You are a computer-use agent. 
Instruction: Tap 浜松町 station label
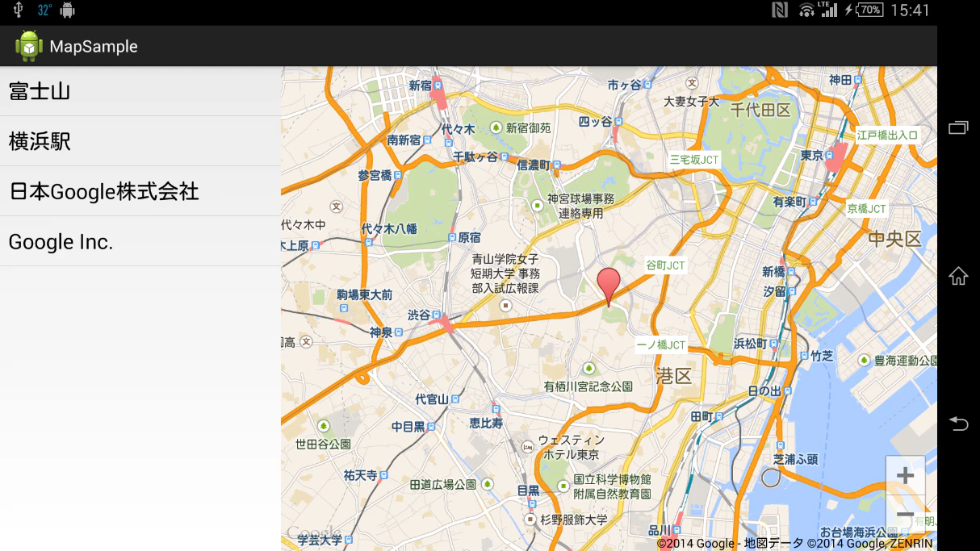pyautogui.click(x=750, y=344)
